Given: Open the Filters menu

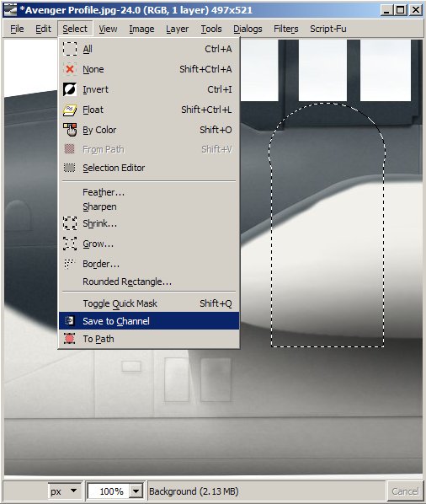Looking at the screenshot, I should click(285, 29).
